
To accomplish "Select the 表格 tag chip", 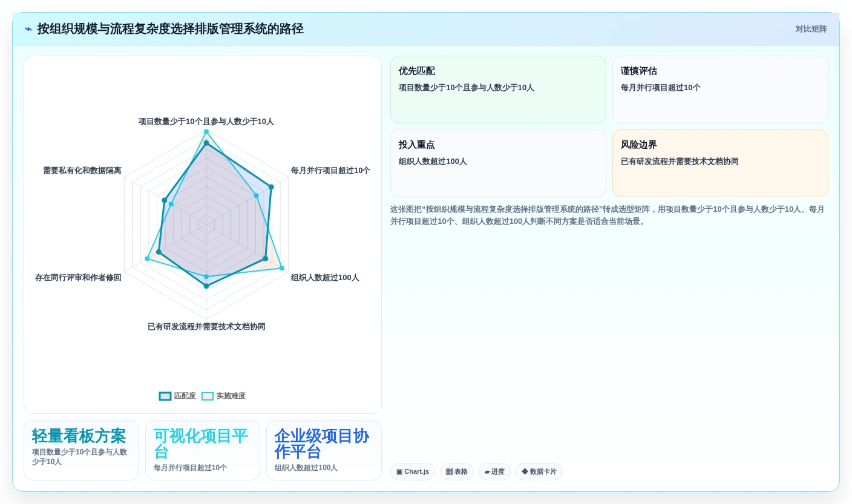I will point(457,472).
